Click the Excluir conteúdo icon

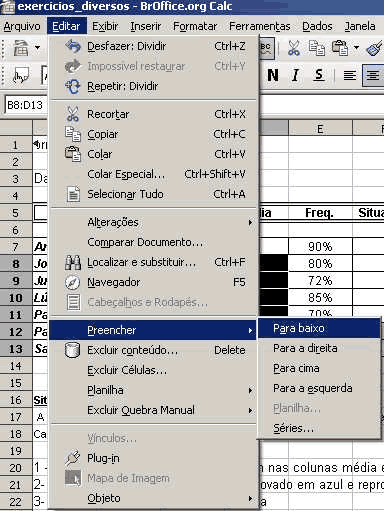point(73,350)
